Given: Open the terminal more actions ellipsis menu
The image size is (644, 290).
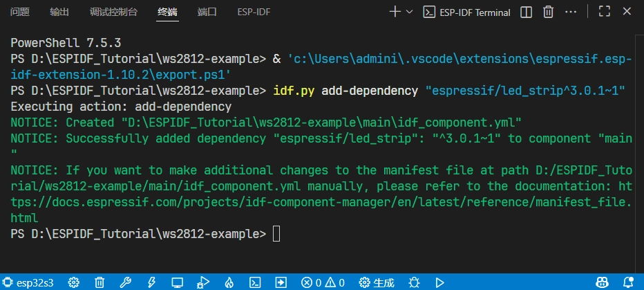Looking at the screenshot, I should point(571,12).
